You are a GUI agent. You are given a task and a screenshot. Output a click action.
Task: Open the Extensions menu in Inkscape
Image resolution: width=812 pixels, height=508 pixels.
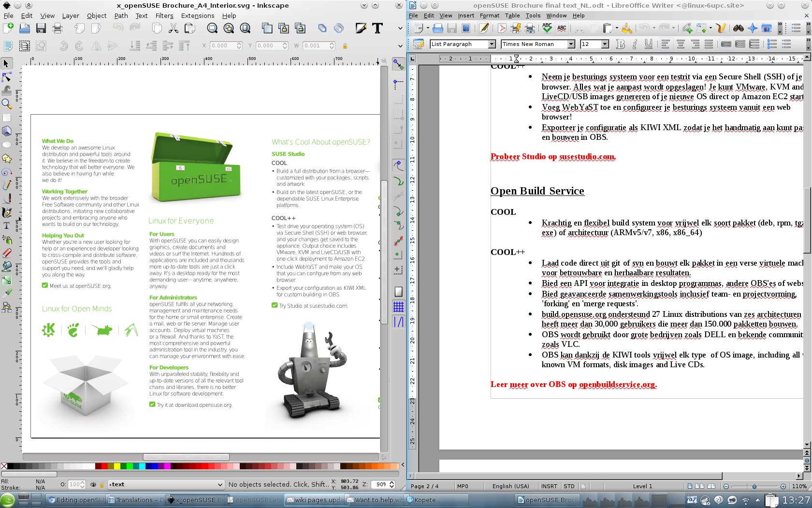197,15
